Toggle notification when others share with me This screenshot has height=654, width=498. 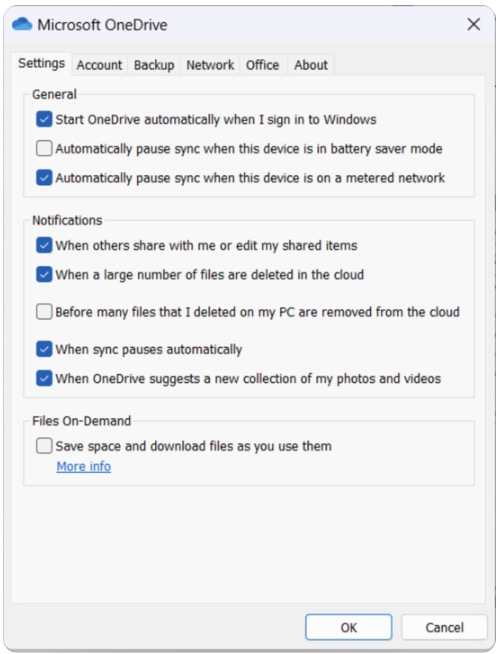[44, 245]
